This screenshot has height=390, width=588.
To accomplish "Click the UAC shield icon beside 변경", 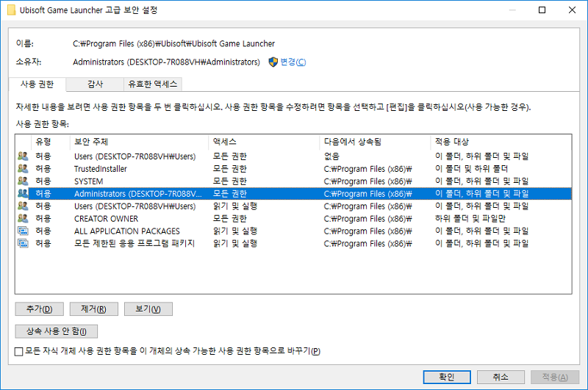I will pyautogui.click(x=273, y=62).
